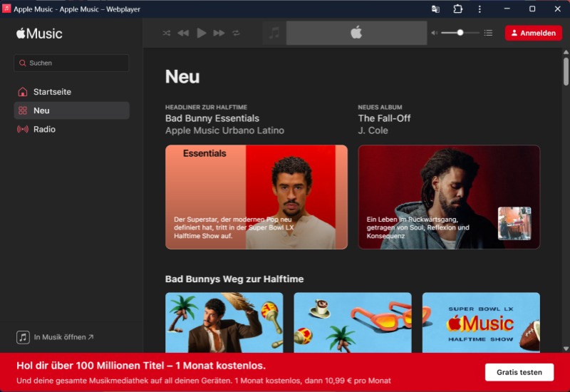This screenshot has width=570, height=392.
Task: Click the Neu page heading
Action: [182, 77]
